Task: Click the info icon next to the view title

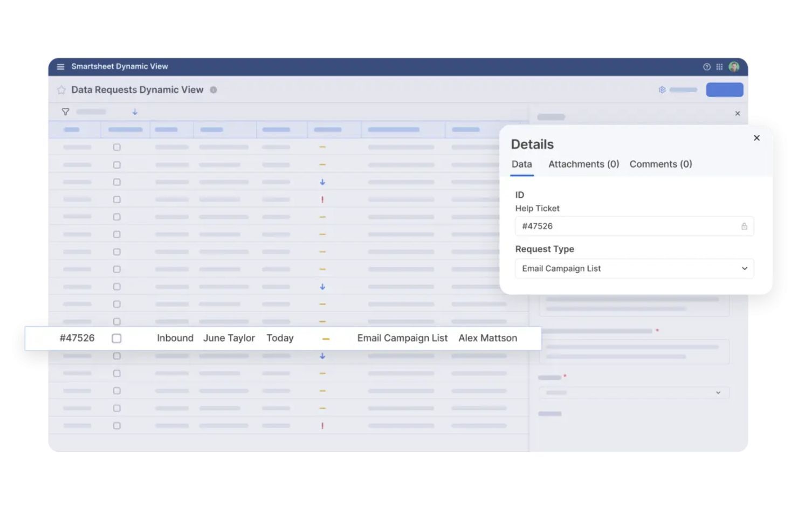Action: click(x=214, y=89)
